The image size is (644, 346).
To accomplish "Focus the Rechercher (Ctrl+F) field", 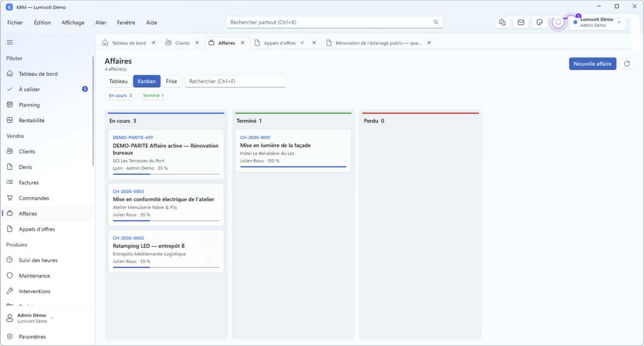I will [x=235, y=81].
